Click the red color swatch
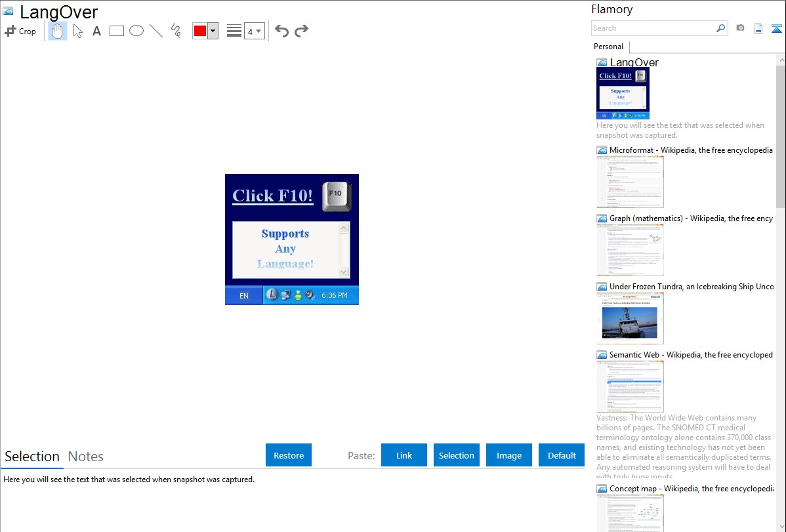This screenshot has width=786, height=532. click(x=200, y=31)
